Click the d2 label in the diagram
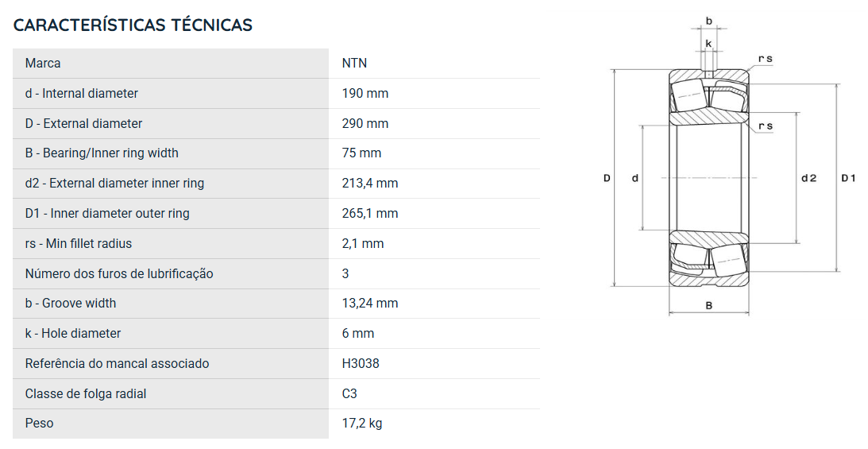The image size is (868, 449). click(808, 178)
